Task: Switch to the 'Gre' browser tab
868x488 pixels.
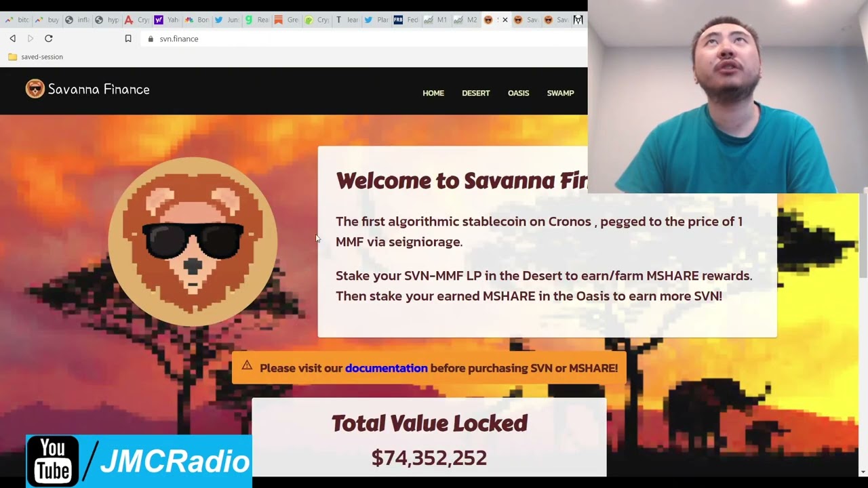Action: [x=286, y=20]
